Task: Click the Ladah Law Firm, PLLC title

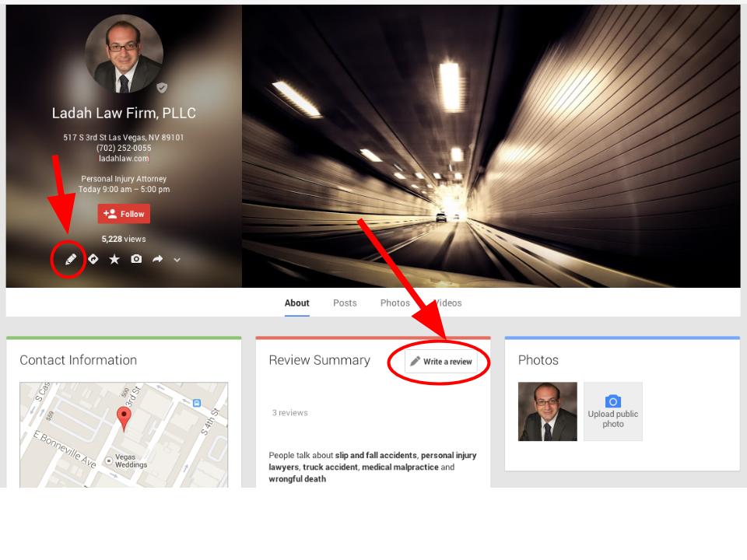Action: [124, 114]
